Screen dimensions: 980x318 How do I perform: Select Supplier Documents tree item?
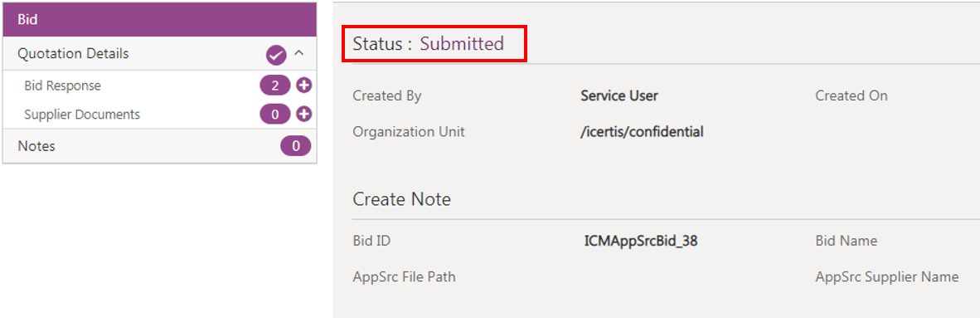(x=82, y=115)
